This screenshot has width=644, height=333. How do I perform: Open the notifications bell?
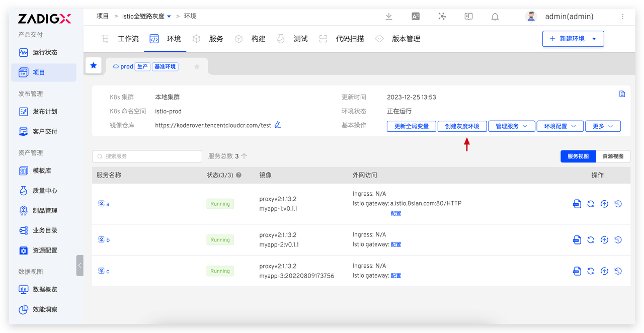point(495,17)
